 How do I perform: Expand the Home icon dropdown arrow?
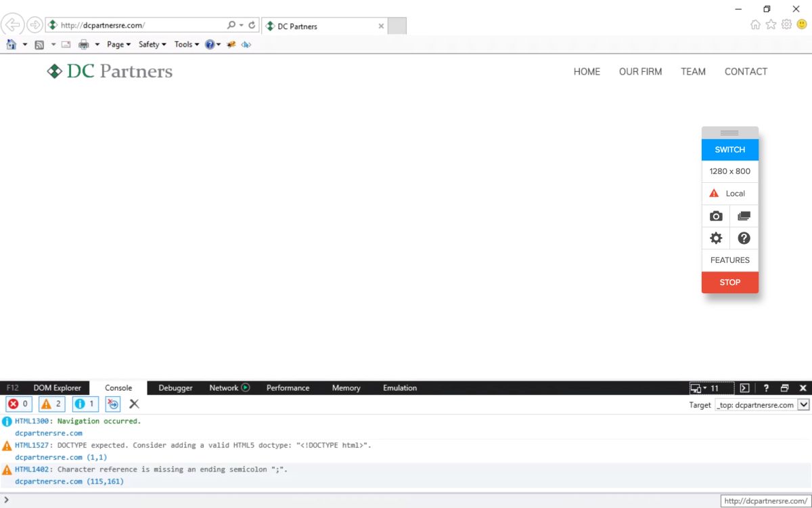(x=25, y=45)
